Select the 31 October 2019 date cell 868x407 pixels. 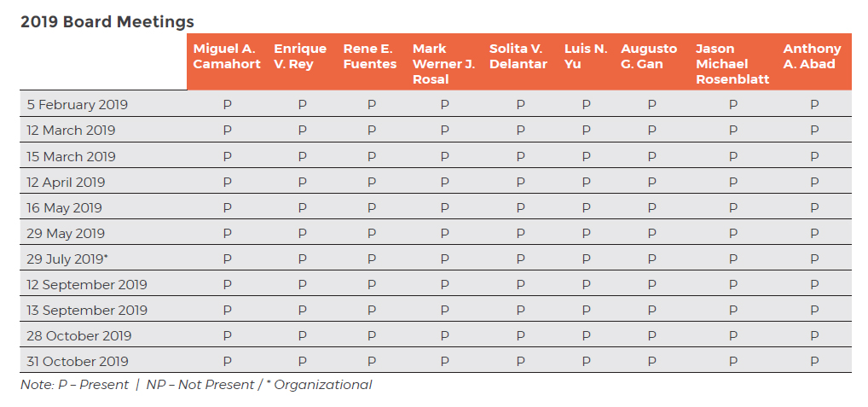(x=78, y=362)
